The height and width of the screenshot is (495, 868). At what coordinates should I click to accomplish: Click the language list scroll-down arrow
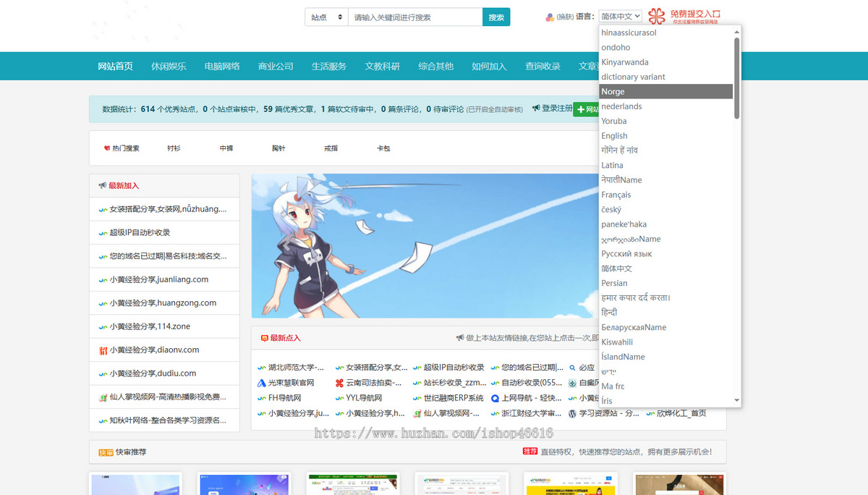click(737, 400)
